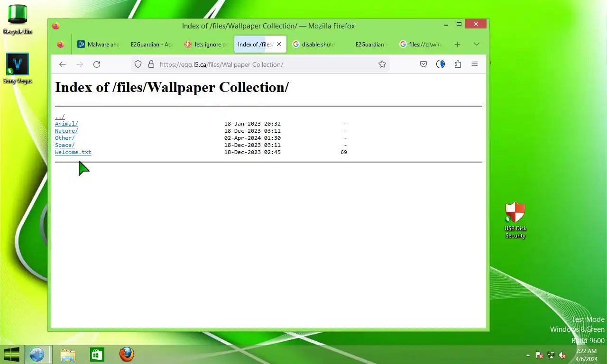Switch to first E2Guardian - Access tab
Image resolution: width=607 pixels, height=364 pixels.
pyautogui.click(x=152, y=45)
